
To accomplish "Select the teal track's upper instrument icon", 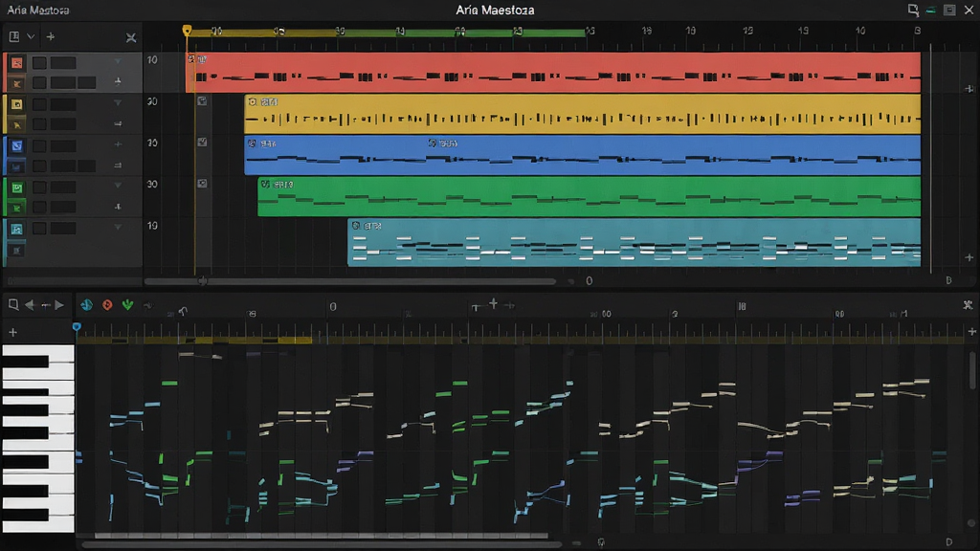I will pos(17,229).
